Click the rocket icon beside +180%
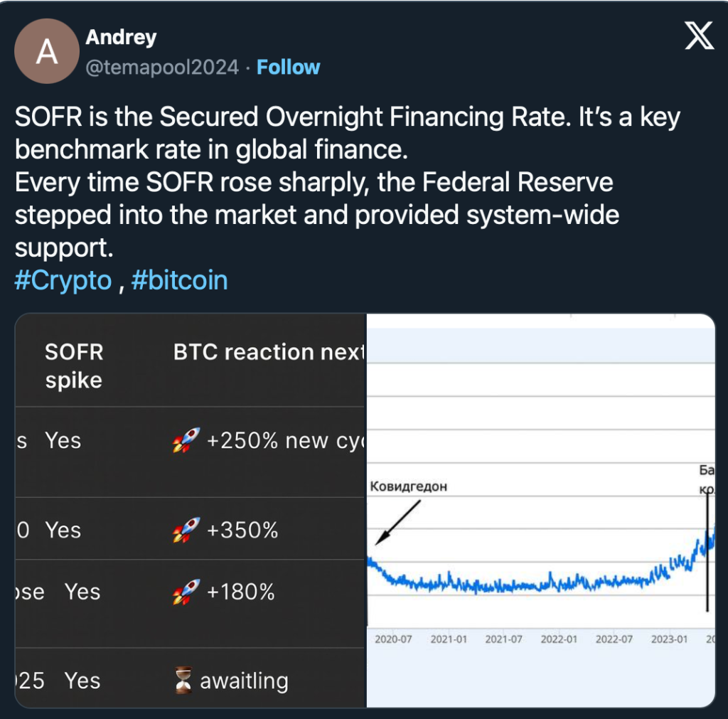 pyautogui.click(x=186, y=592)
